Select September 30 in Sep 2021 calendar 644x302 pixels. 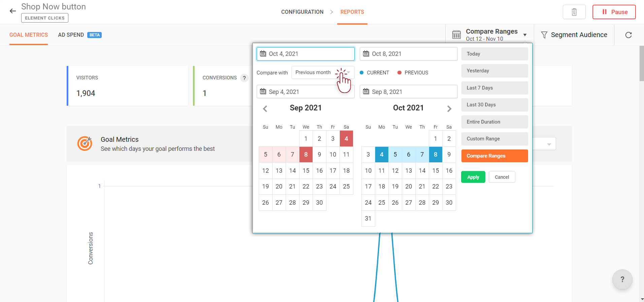(x=319, y=203)
